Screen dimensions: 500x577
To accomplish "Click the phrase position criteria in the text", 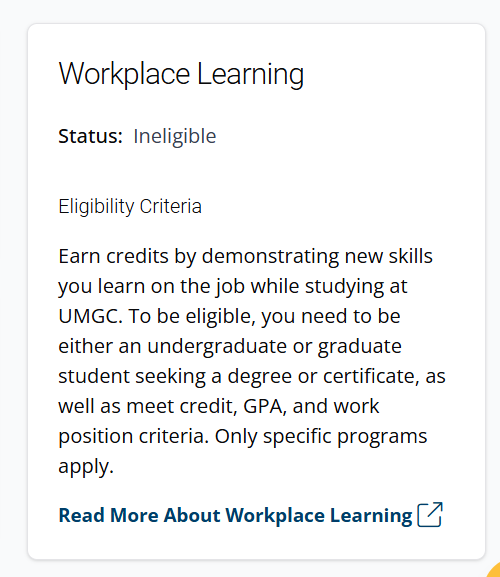I will [133, 437].
